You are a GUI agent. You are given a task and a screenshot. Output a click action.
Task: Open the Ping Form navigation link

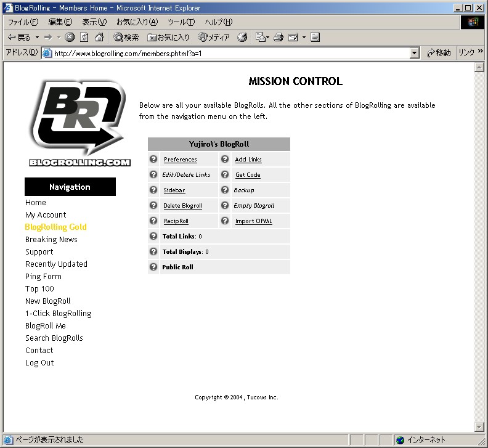point(43,277)
